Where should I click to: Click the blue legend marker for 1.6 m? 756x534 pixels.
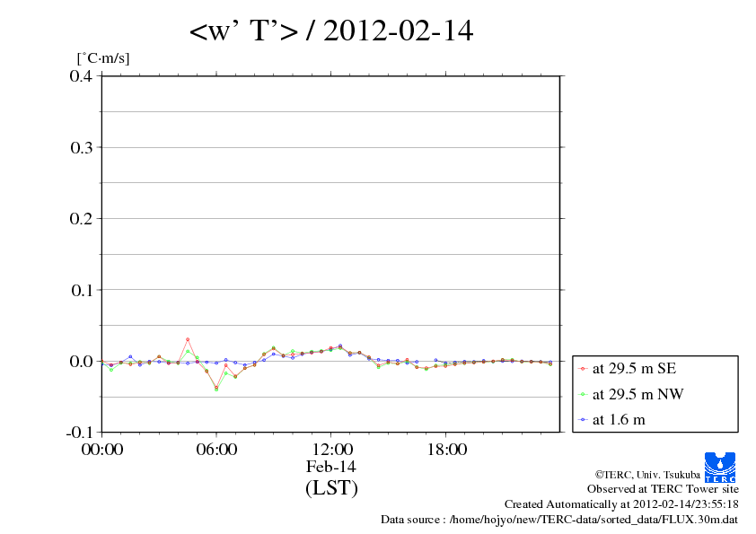(583, 420)
